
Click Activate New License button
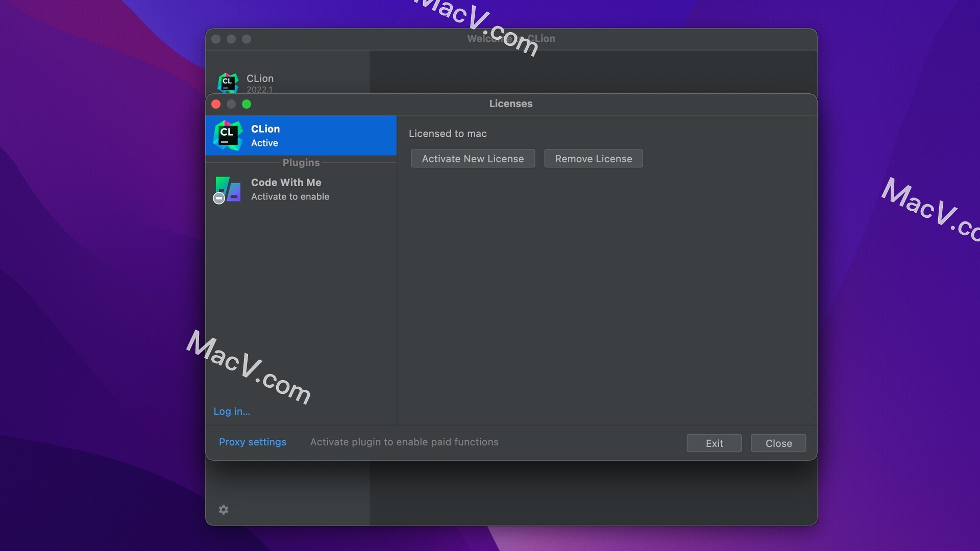point(473,158)
